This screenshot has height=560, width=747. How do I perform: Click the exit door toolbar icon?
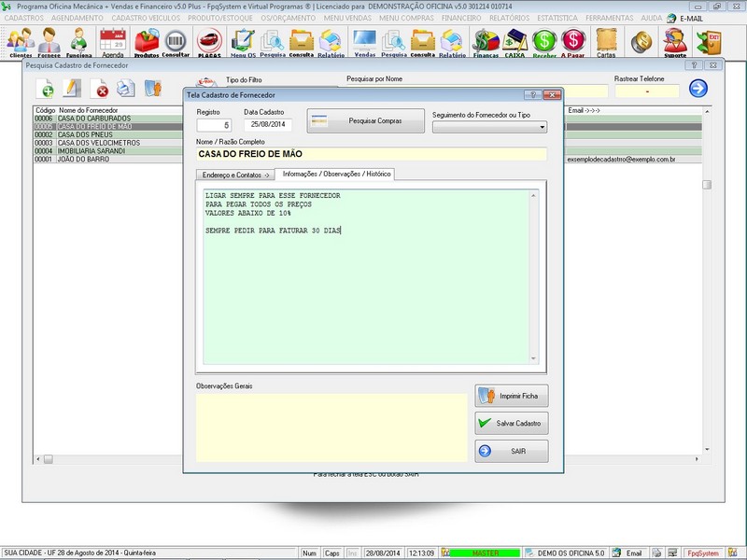click(709, 42)
